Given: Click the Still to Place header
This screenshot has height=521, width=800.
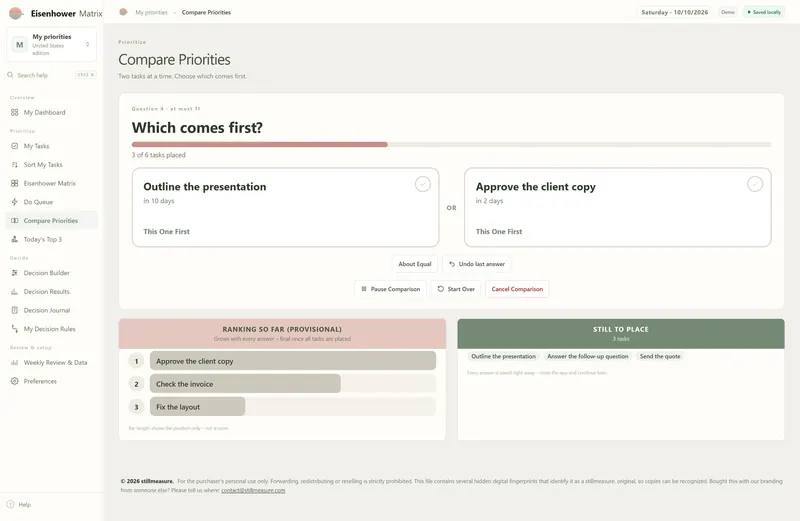Looking at the screenshot, I should [x=621, y=334].
